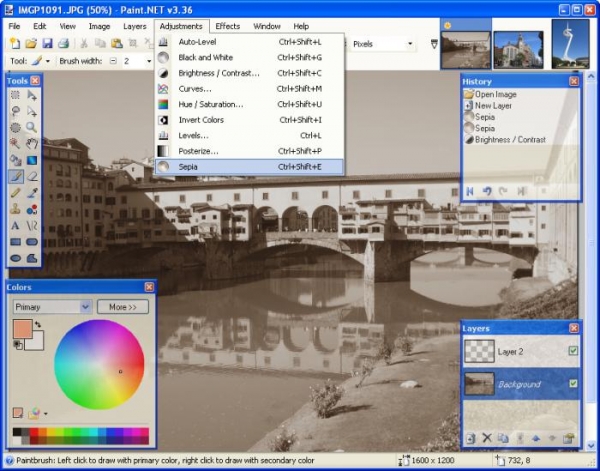The image size is (600, 471).
Task: Select Open Image history entry
Action: 490,94
